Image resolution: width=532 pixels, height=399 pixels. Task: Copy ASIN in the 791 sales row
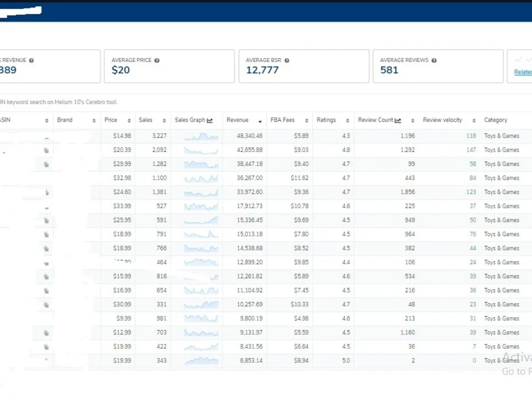[x=46, y=235]
